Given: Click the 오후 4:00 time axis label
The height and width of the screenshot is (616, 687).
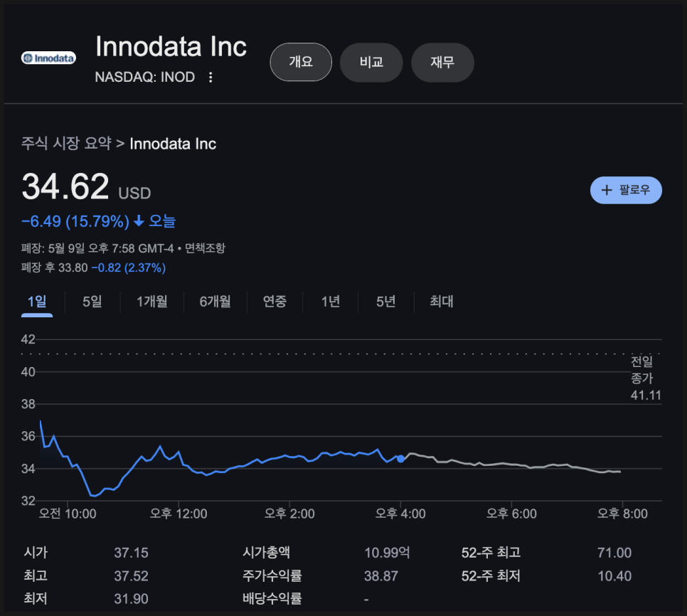Looking at the screenshot, I should point(400,514).
